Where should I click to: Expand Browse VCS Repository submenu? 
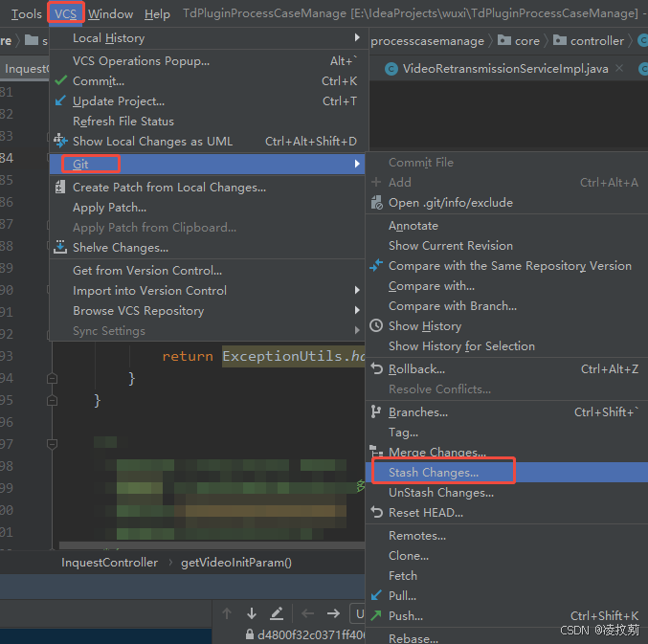coord(357,310)
